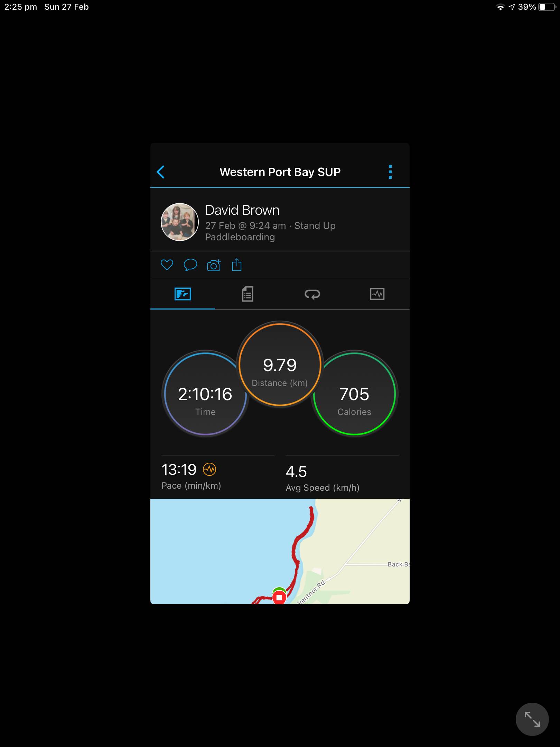Share the activity using share icon
Viewport: 560px width, 747px height.
237,265
